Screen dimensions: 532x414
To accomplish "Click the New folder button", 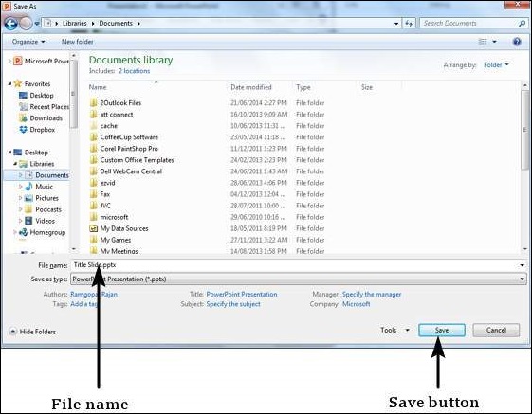I will click(78, 42).
